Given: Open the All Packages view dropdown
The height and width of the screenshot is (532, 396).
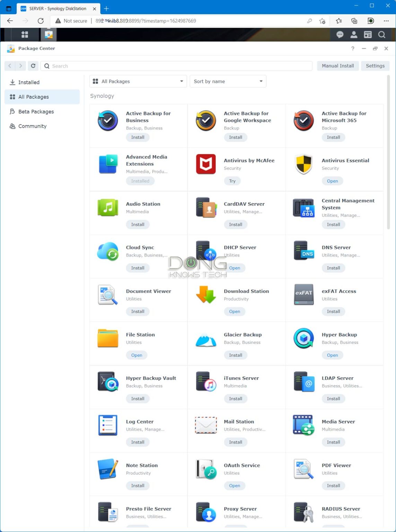Looking at the screenshot, I should tap(138, 81).
